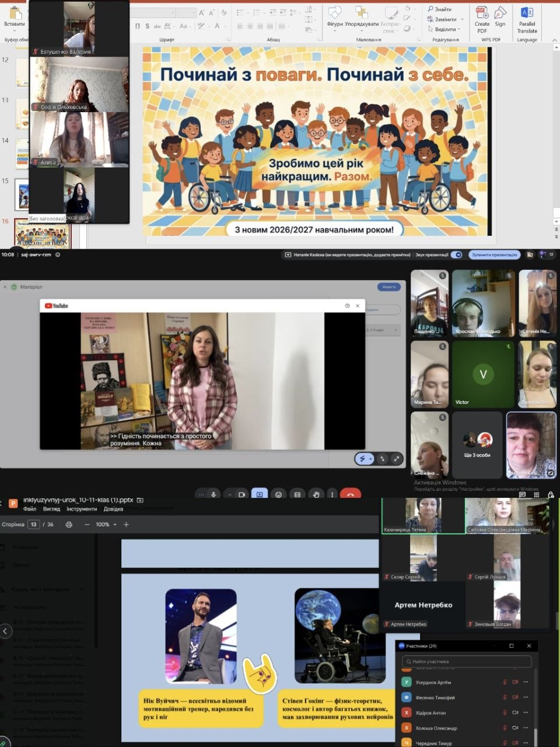Click the print icon in viewer toolbar

pos(69,525)
